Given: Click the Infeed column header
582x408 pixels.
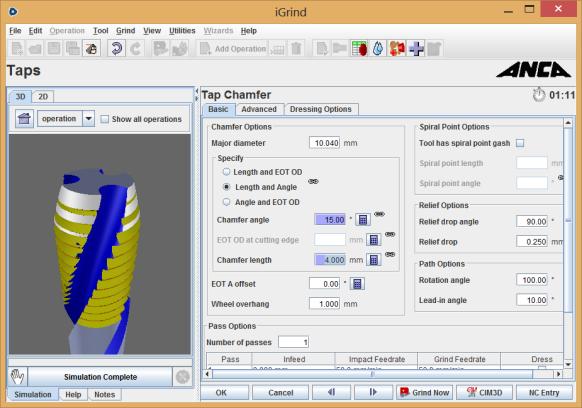Looking at the screenshot, I should click(x=294, y=359).
